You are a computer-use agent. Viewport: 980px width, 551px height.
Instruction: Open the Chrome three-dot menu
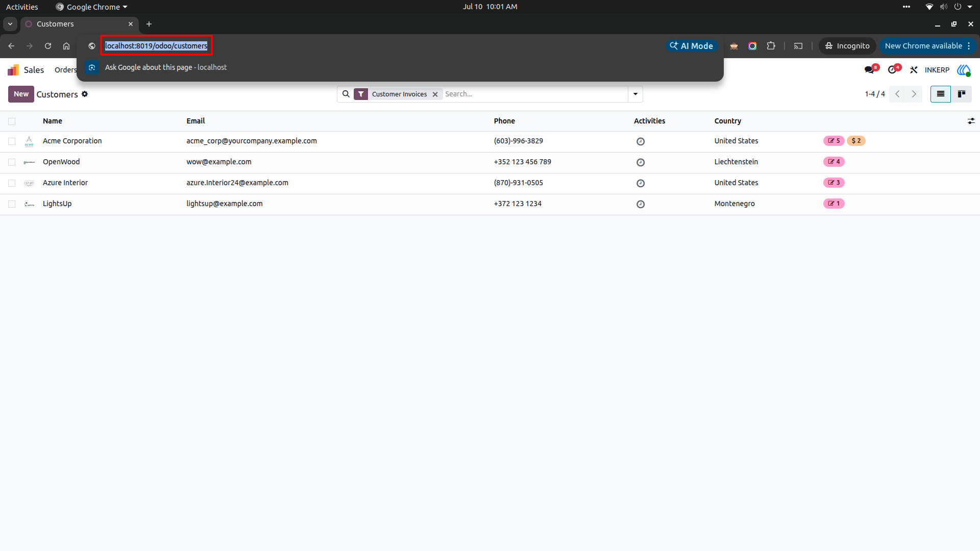point(969,46)
